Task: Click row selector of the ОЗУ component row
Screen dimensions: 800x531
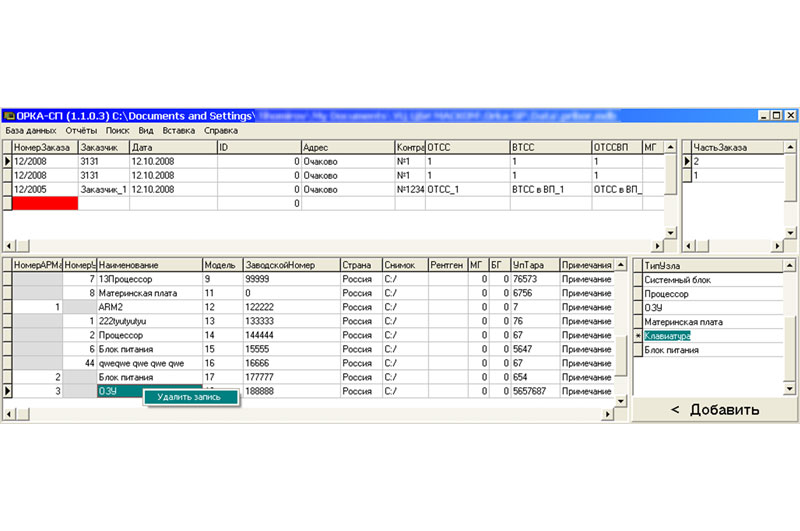Action: click(x=7, y=391)
